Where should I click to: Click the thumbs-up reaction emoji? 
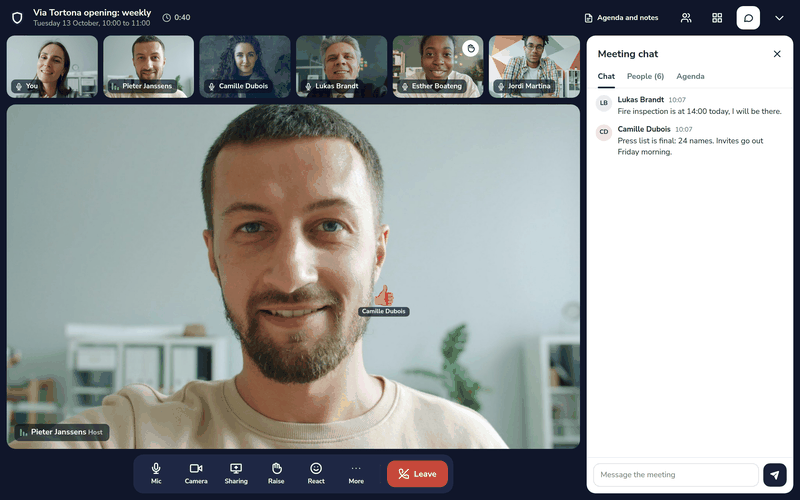click(x=384, y=295)
